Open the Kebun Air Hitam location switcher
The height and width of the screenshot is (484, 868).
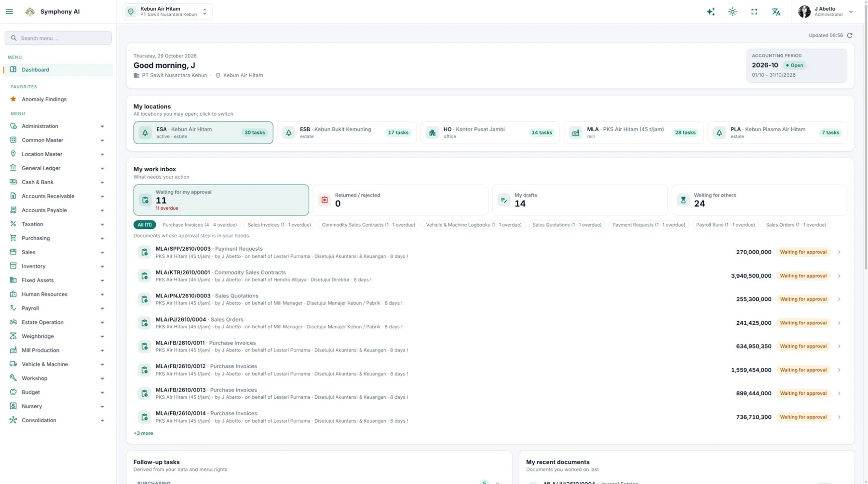167,12
